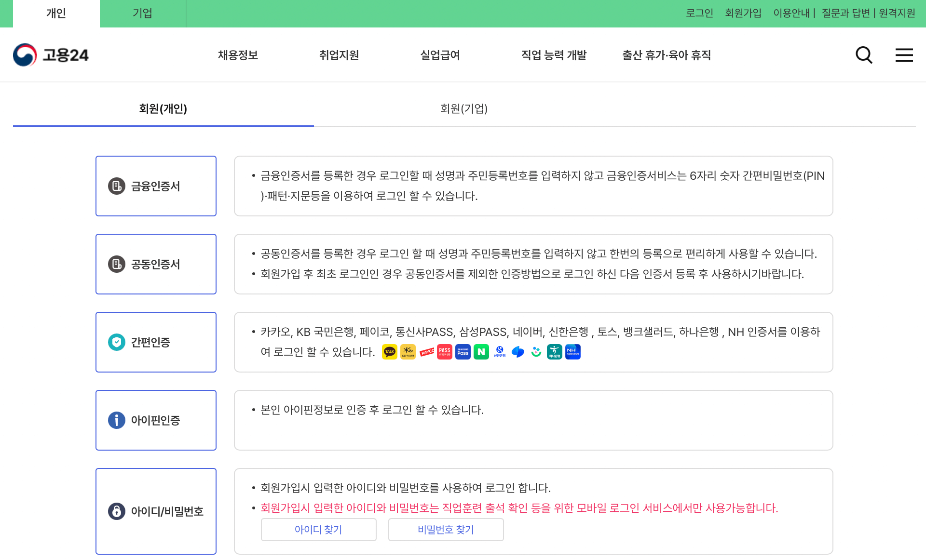Image resolution: width=926 pixels, height=560 pixels.
Task: Click the 고용24 logo
Action: click(51, 55)
